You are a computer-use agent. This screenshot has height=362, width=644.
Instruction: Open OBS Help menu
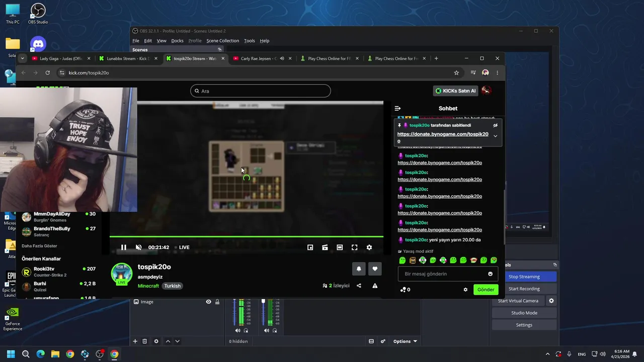click(265, 41)
